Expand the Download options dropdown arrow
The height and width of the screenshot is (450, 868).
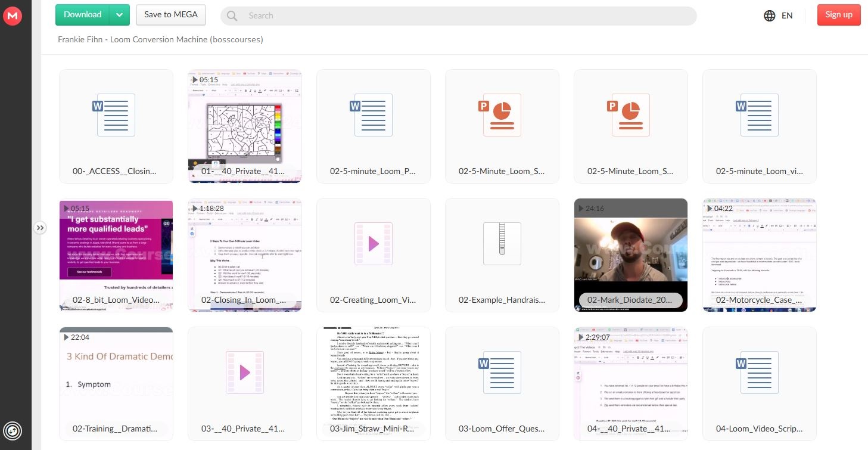click(x=120, y=15)
